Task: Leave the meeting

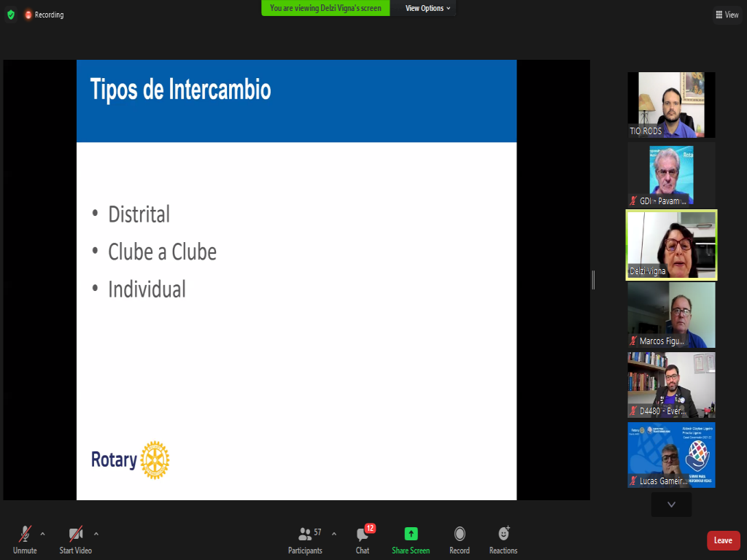Action: tap(723, 540)
